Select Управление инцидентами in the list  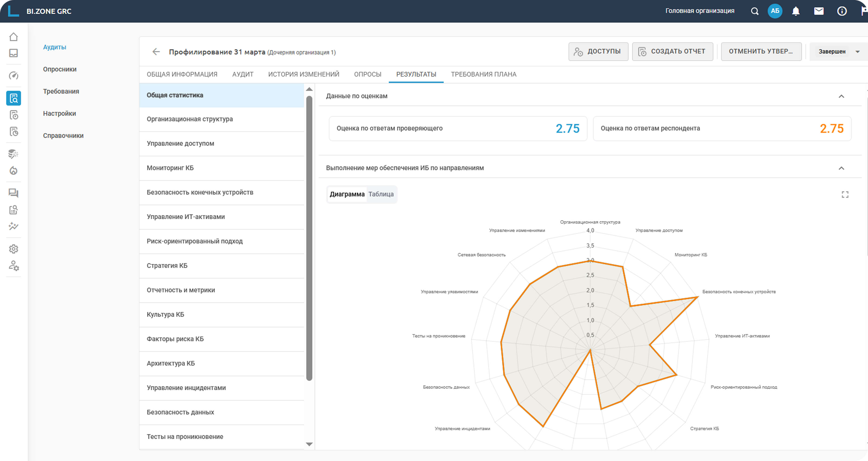222,388
